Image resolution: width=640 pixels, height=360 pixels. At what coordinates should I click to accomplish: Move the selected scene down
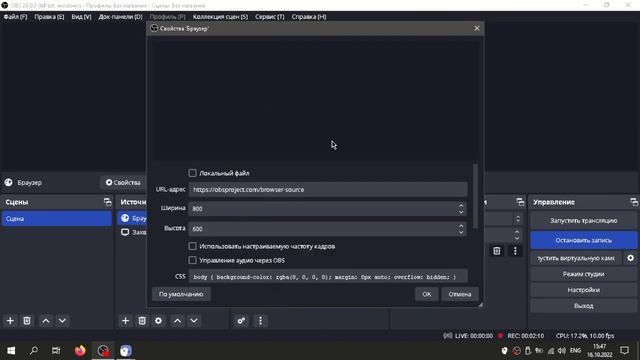62,321
